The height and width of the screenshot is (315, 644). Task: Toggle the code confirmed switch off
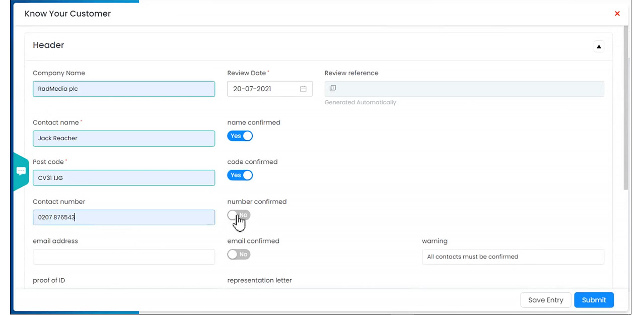240,175
